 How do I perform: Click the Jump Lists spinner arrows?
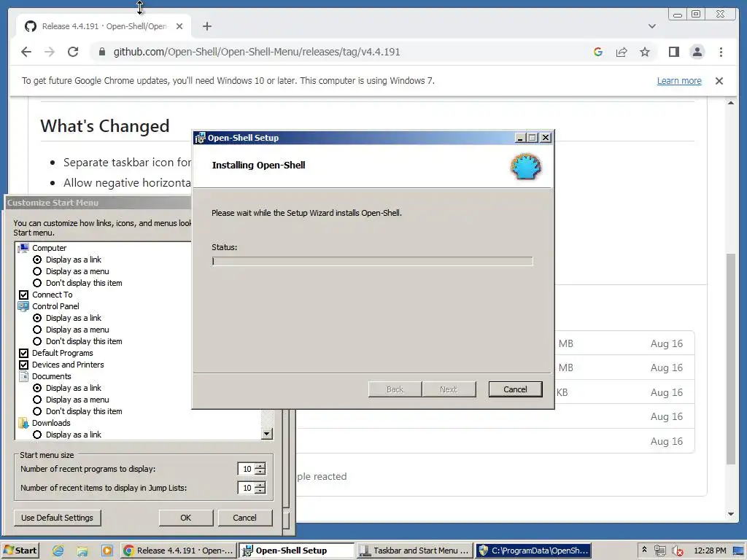click(260, 488)
